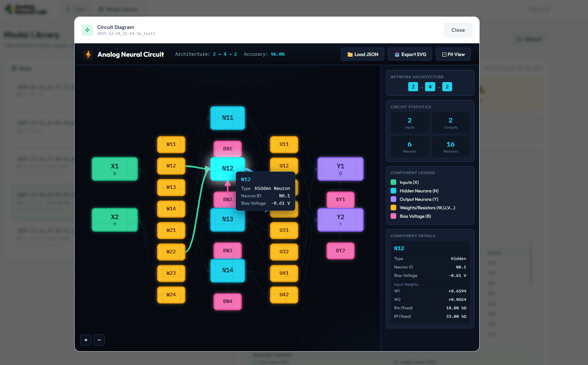This screenshot has height=365, width=588.
Task: Click the lightning Circuit Diagram header icon
Action: [x=87, y=30]
